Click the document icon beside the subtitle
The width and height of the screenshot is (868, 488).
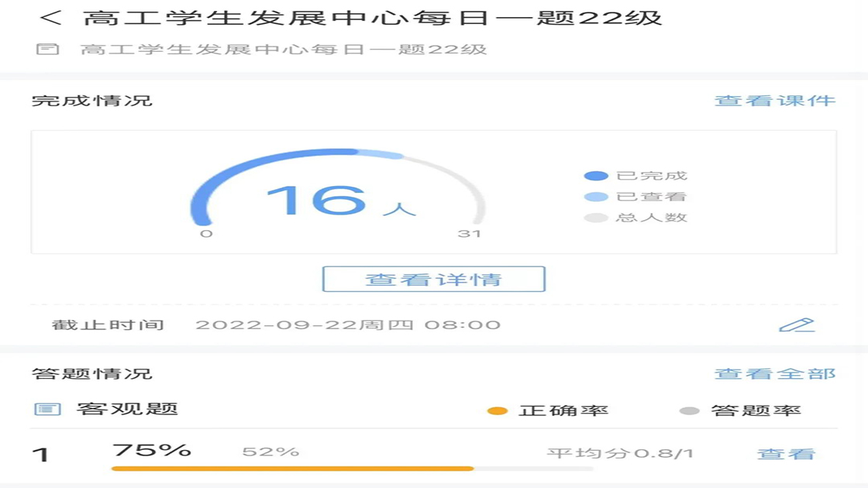[x=47, y=50]
